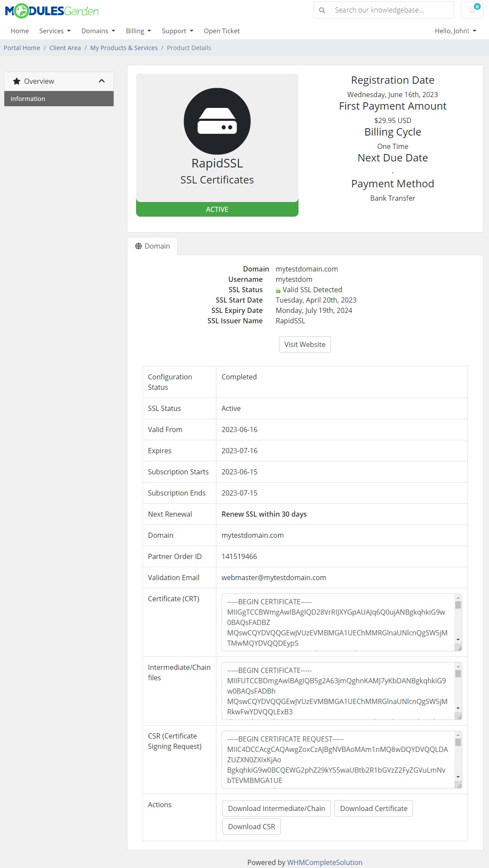The width and height of the screenshot is (489, 868).
Task: Click the Overview star icon
Action: pos(17,81)
